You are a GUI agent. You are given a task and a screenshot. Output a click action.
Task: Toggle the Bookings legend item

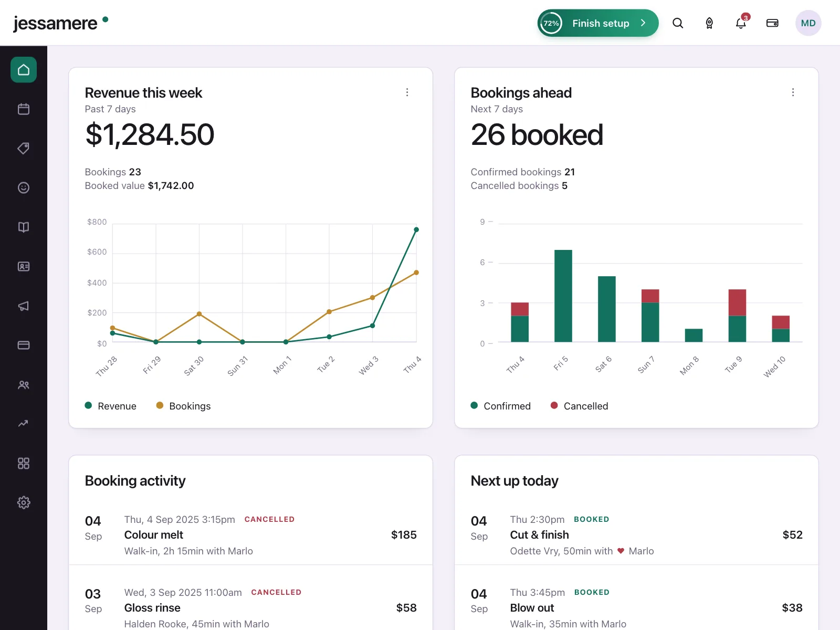[184, 406]
